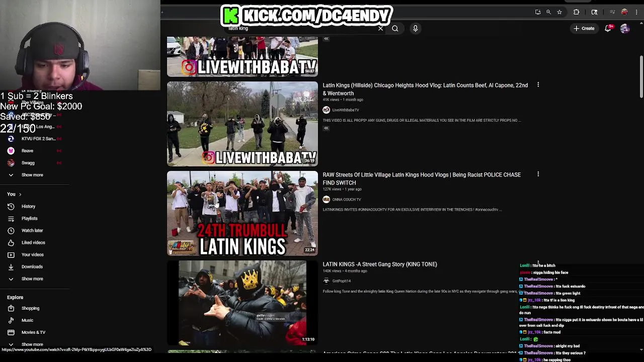The width and height of the screenshot is (644, 362).
Task: Click the Liked videos thumbs-up icon
Action: point(11,242)
